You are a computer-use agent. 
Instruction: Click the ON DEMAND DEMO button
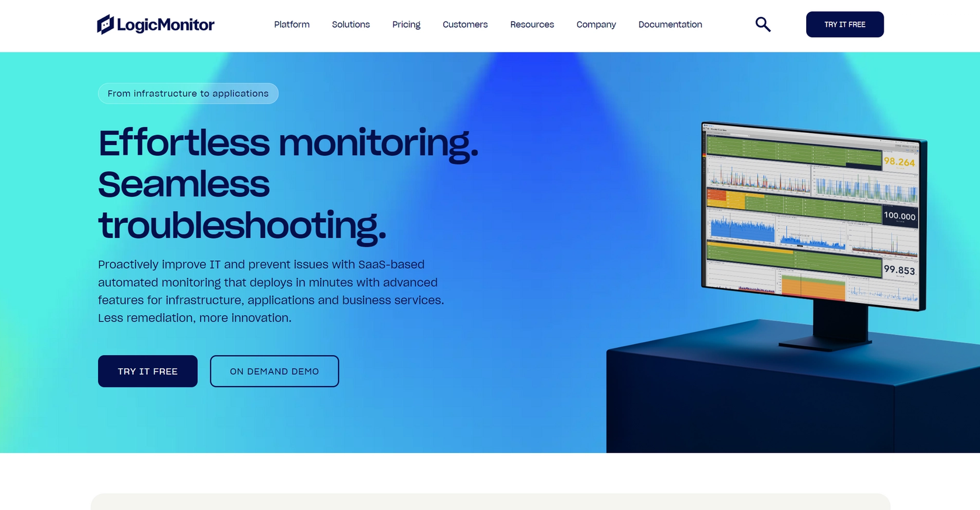coord(274,371)
